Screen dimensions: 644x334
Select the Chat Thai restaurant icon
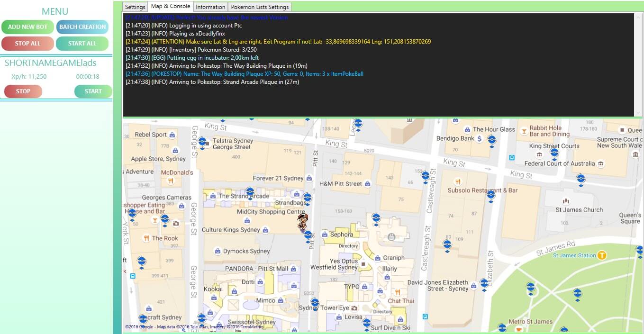pos(398,292)
